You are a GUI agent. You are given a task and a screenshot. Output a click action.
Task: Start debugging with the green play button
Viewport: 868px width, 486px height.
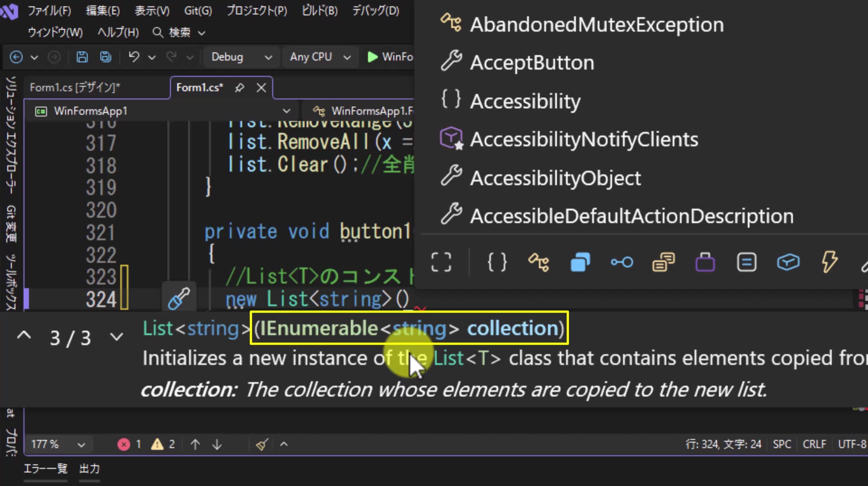click(x=373, y=57)
